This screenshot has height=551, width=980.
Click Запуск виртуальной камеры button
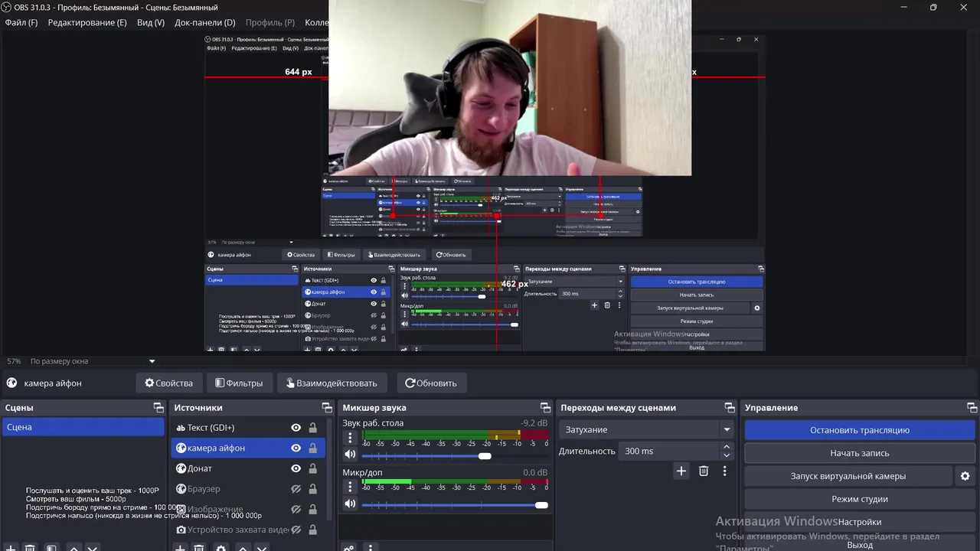(x=848, y=476)
